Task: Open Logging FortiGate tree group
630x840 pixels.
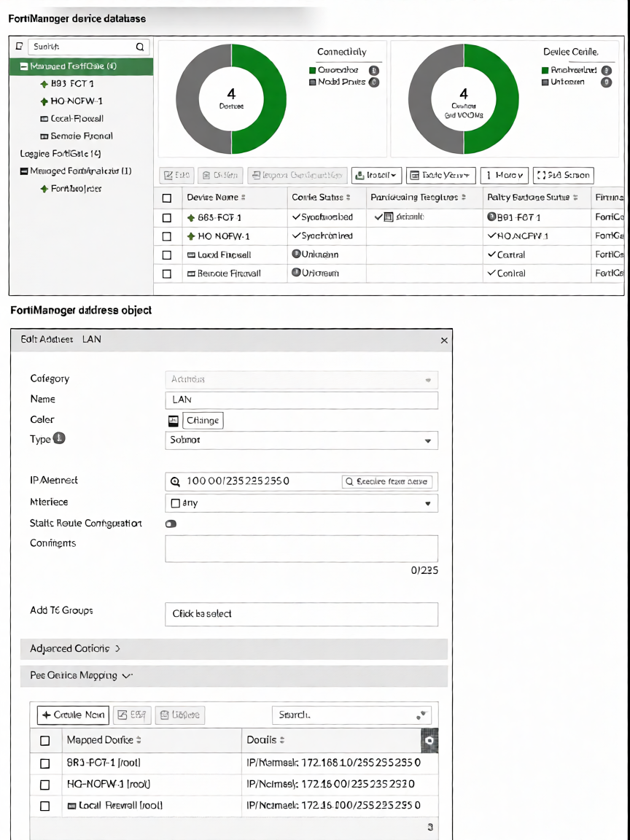Action: pos(61,153)
